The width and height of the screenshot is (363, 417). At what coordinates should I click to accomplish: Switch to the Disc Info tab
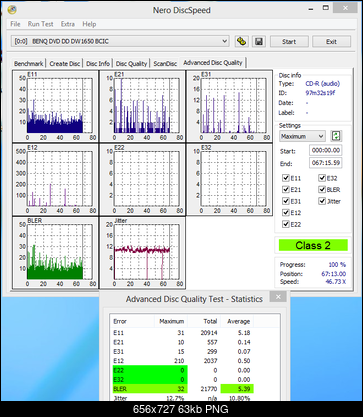pyautogui.click(x=98, y=63)
